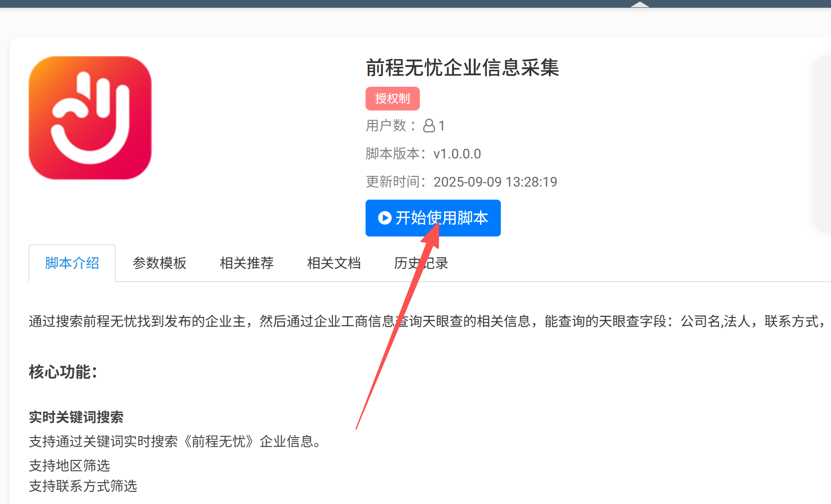The height and width of the screenshot is (504, 831).
Task: Click the description paragraph starting 通过搜索前程无忧
Action: pyautogui.click(x=430, y=321)
